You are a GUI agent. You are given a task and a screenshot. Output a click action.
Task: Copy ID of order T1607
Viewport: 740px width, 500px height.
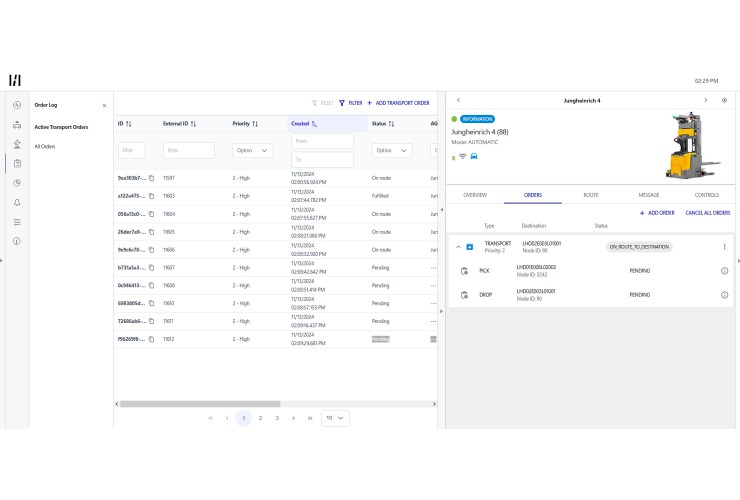click(151, 268)
